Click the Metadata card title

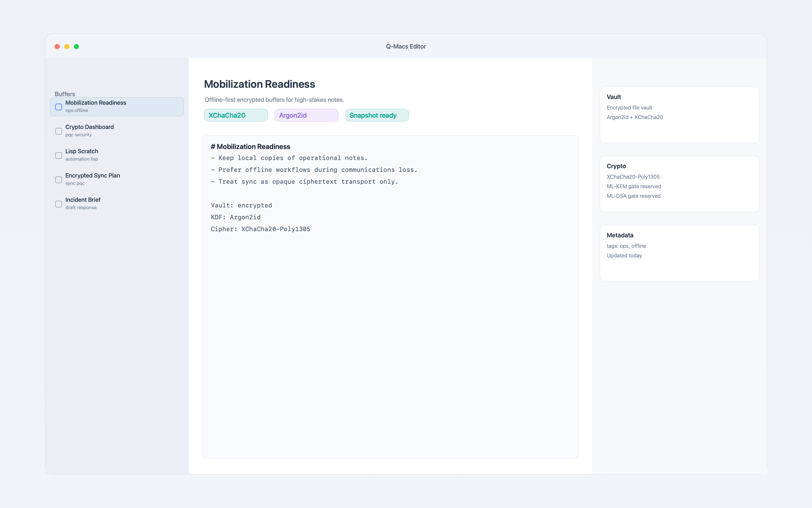click(620, 235)
